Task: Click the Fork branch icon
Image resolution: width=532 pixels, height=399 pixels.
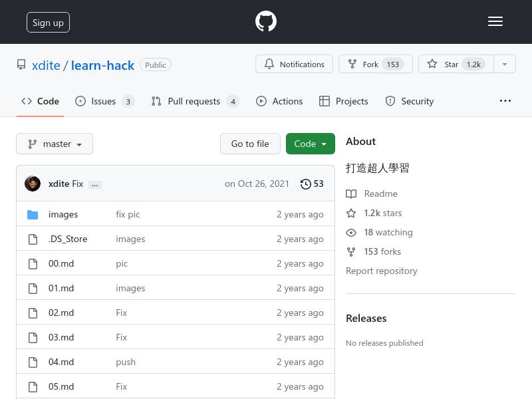Action: point(352,64)
